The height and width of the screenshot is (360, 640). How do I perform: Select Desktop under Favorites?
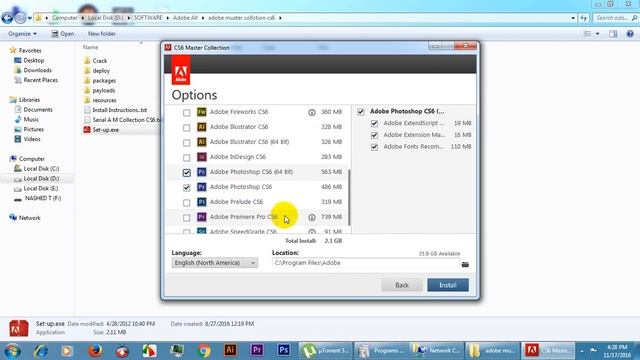pyautogui.click(x=33, y=60)
